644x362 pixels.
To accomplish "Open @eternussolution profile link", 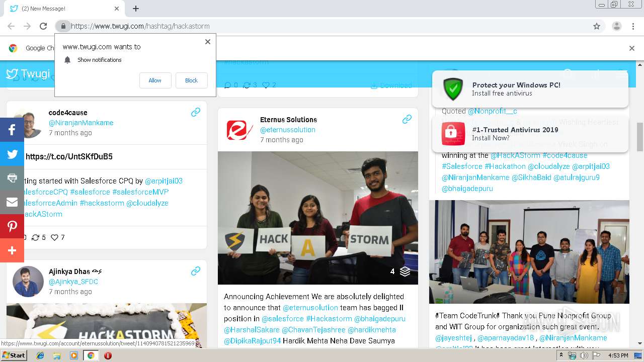I will pos(288,130).
